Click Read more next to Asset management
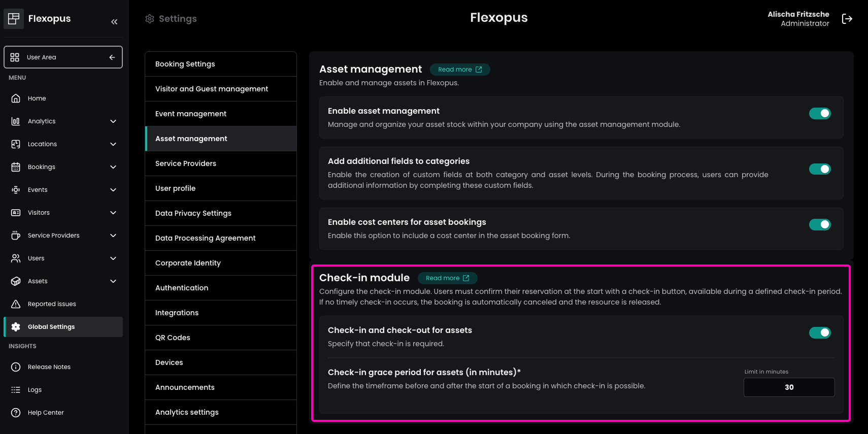The height and width of the screenshot is (434, 868). tap(459, 70)
